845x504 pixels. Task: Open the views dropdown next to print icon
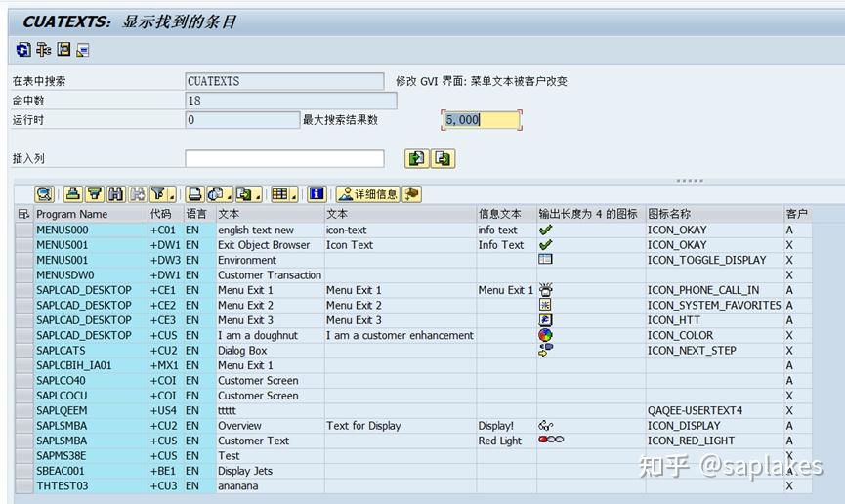[220, 194]
